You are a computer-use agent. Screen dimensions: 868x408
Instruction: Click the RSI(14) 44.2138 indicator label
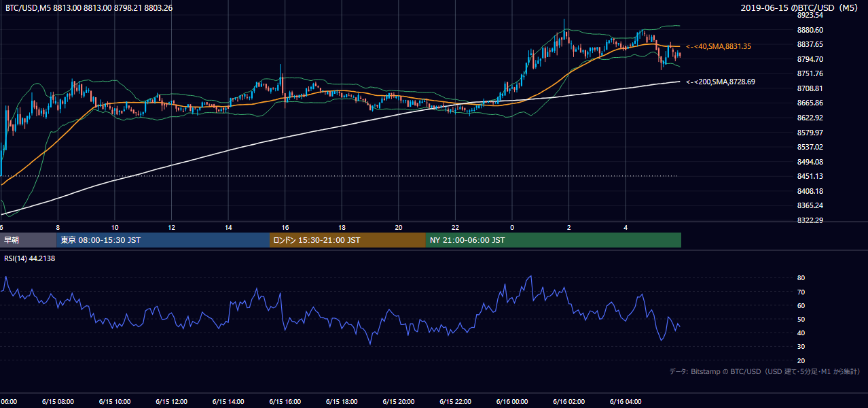click(x=30, y=258)
